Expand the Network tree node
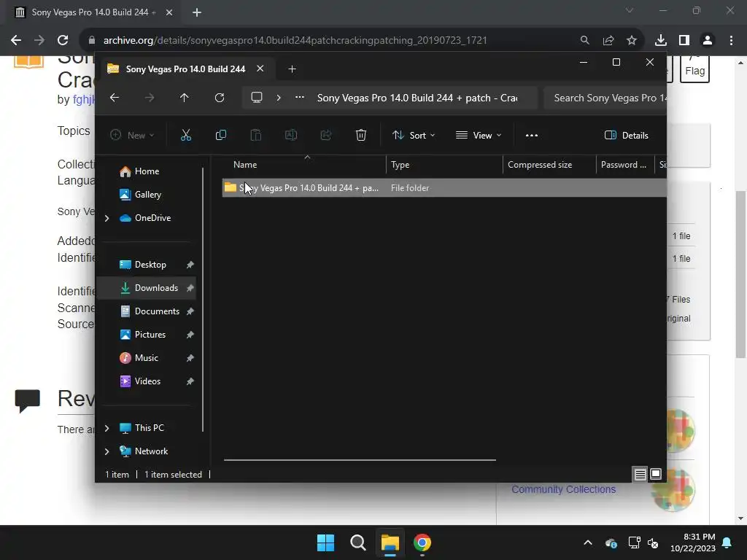 pos(107,451)
